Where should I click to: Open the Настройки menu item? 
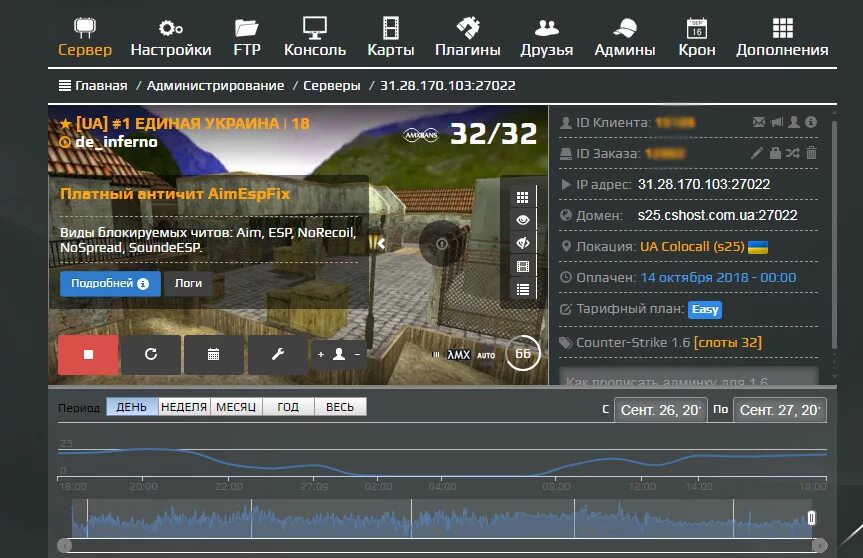pyautogui.click(x=171, y=37)
